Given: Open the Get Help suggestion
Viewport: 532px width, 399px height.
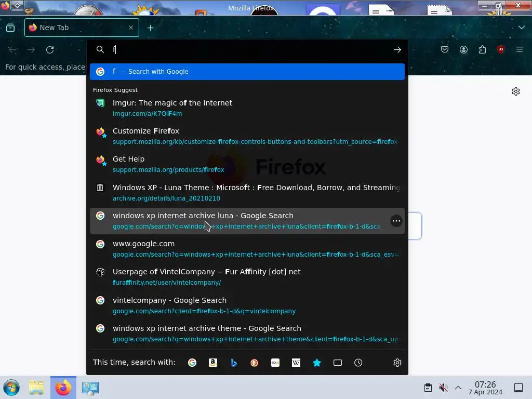Looking at the screenshot, I should tap(247, 164).
